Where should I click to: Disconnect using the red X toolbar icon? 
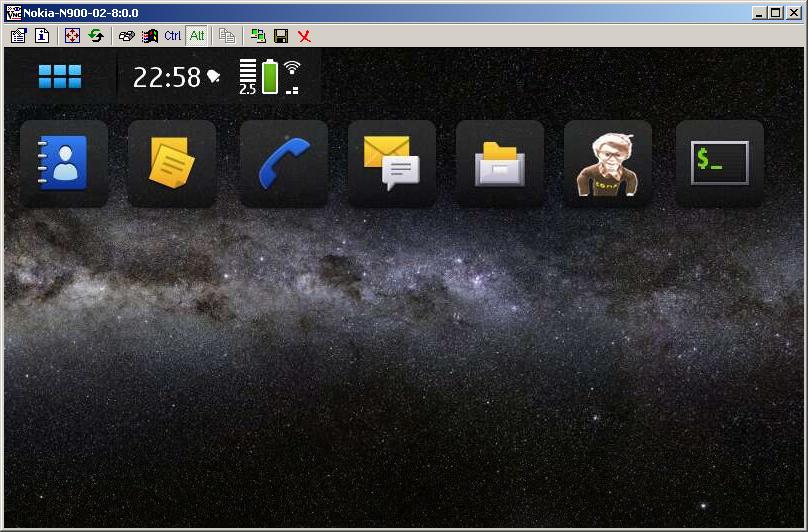[x=304, y=36]
